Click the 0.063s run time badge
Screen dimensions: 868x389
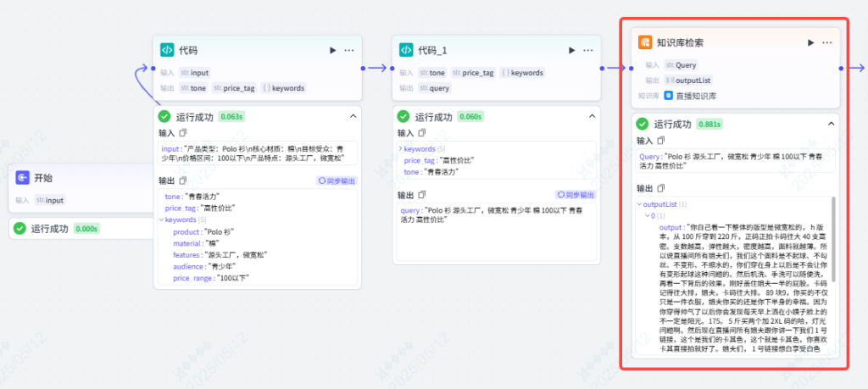[231, 117]
